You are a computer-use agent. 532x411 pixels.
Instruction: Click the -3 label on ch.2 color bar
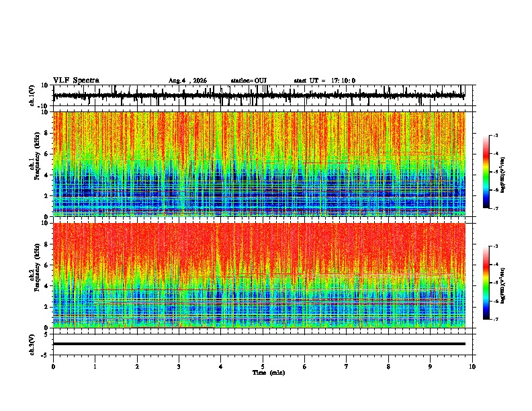[x=495, y=246]
